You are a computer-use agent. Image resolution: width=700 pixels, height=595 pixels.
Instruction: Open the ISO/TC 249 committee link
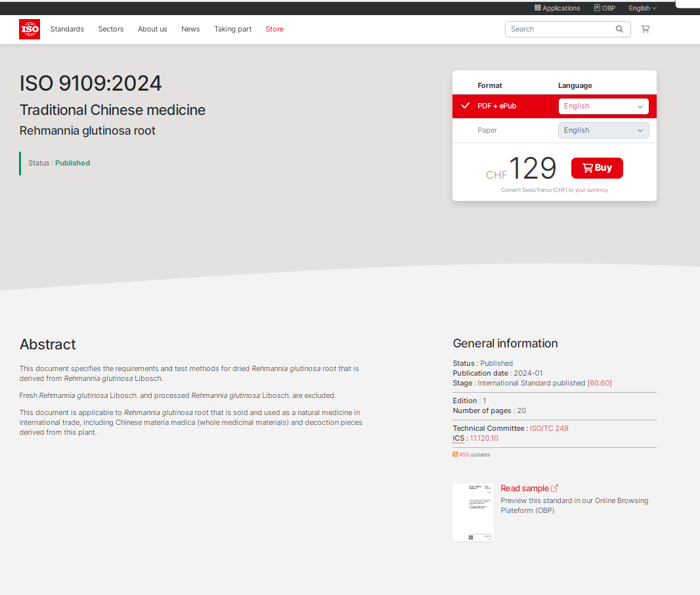pos(549,428)
